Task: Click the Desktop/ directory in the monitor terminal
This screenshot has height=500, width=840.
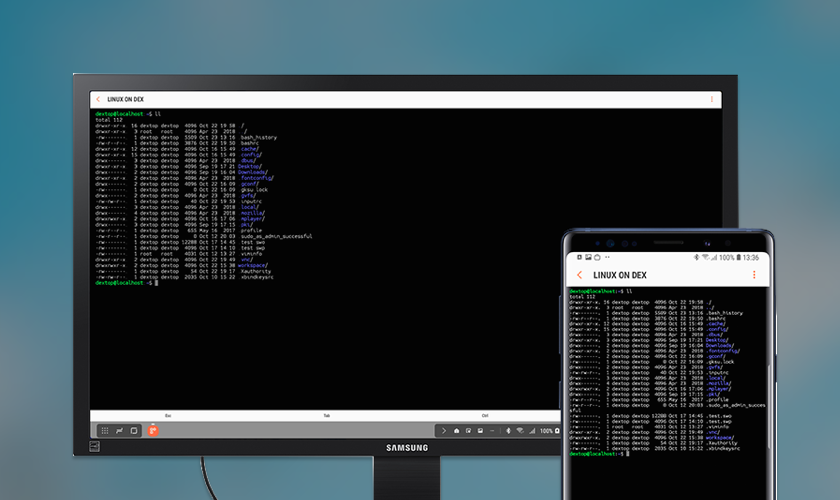Action: [x=249, y=166]
